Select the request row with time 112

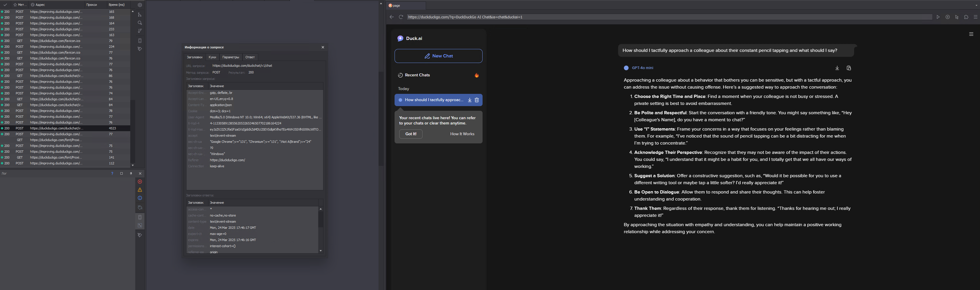tap(65, 163)
